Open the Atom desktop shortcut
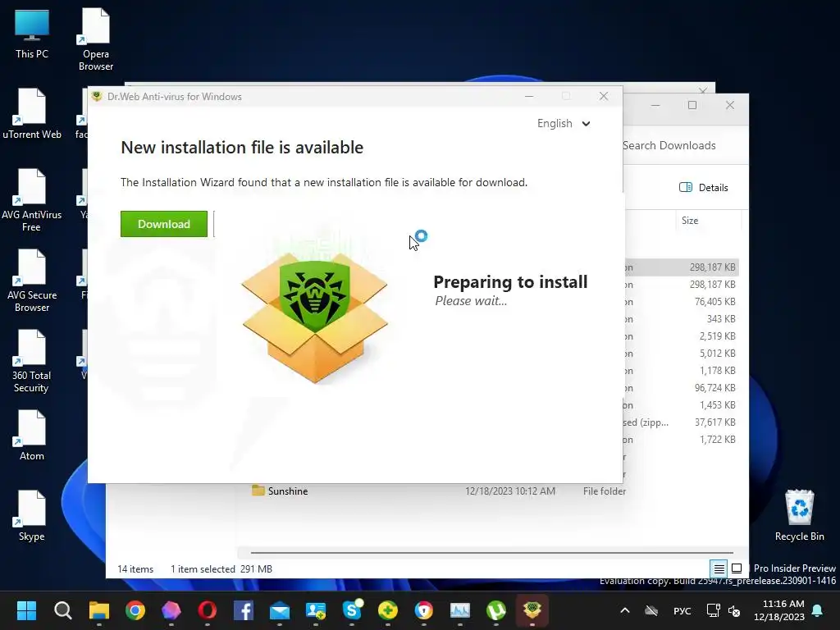 click(x=32, y=436)
